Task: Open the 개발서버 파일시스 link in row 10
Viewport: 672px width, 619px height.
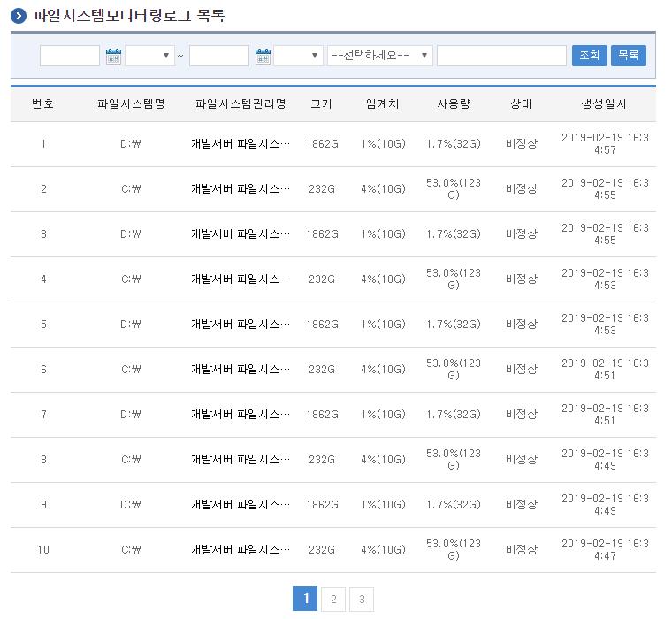Action: (241, 550)
